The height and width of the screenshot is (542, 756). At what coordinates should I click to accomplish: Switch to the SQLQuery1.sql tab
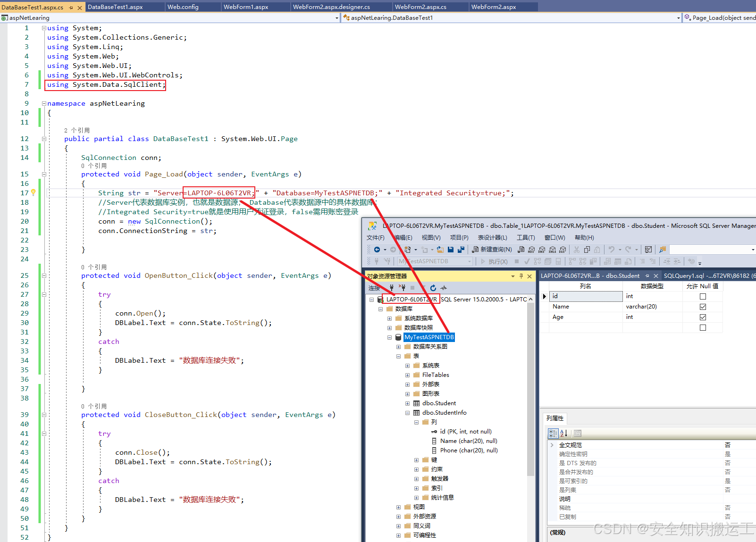709,276
